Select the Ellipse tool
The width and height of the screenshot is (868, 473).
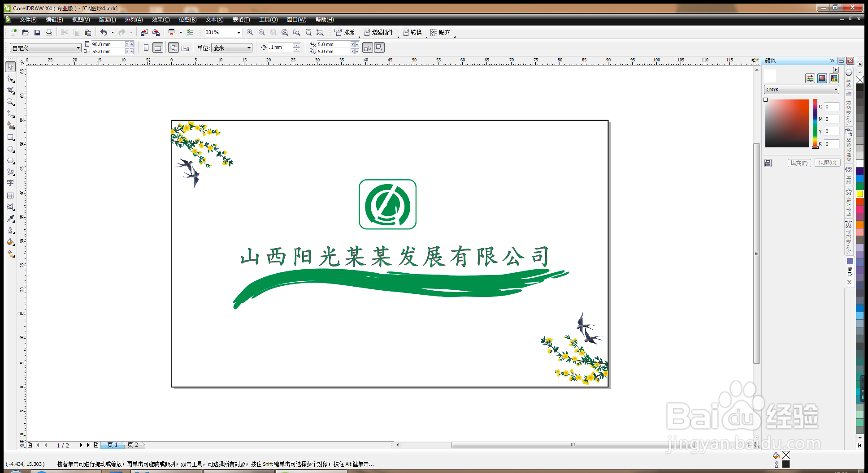tap(10, 149)
